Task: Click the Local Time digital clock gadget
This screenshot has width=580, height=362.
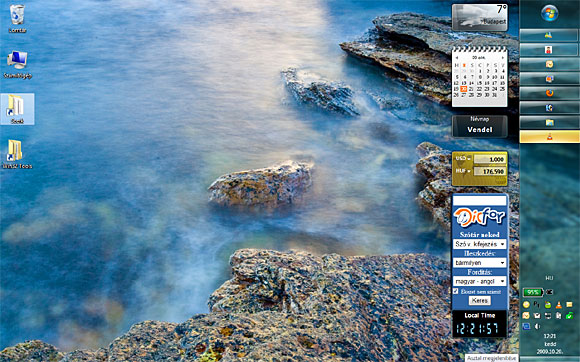Action: 480,324
